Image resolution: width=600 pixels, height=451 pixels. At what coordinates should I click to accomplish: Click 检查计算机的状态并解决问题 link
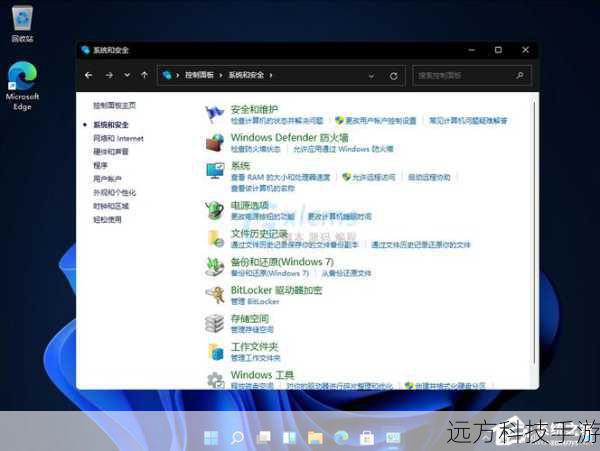coord(277,121)
